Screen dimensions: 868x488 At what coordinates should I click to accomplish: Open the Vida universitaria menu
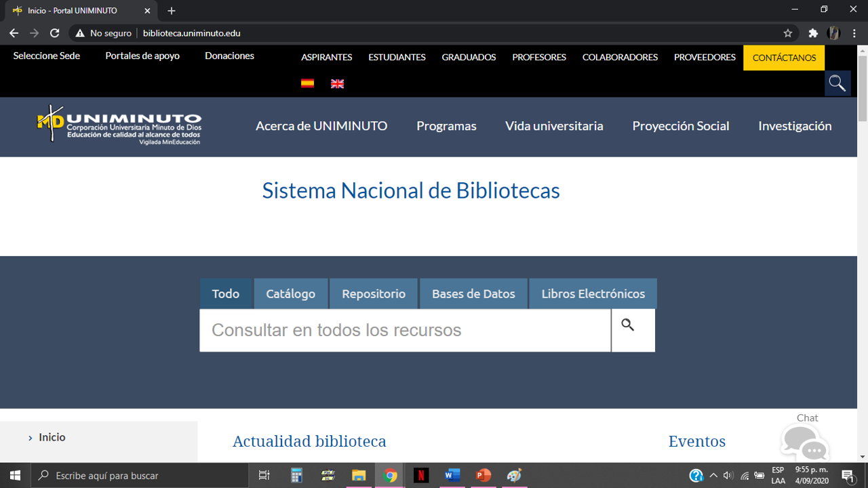(x=554, y=126)
